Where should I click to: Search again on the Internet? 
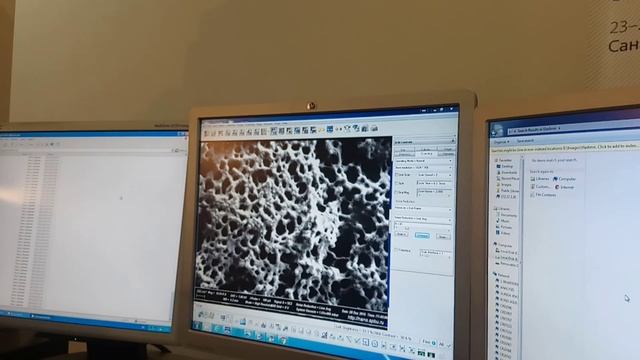(564, 187)
